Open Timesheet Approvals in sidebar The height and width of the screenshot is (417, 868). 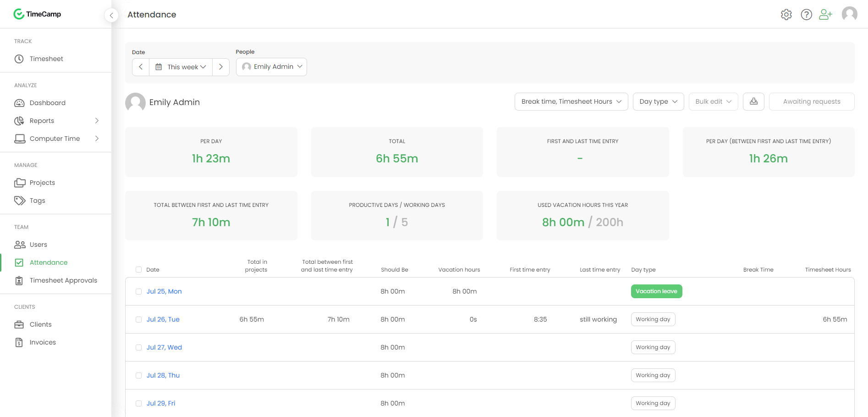[x=63, y=280]
